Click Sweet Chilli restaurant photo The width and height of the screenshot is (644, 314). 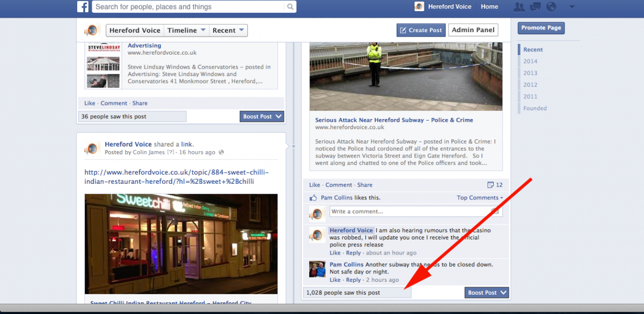tap(181, 244)
